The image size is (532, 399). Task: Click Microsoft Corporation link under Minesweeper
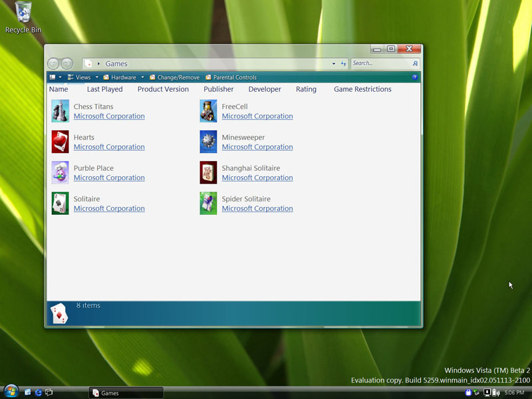click(257, 147)
